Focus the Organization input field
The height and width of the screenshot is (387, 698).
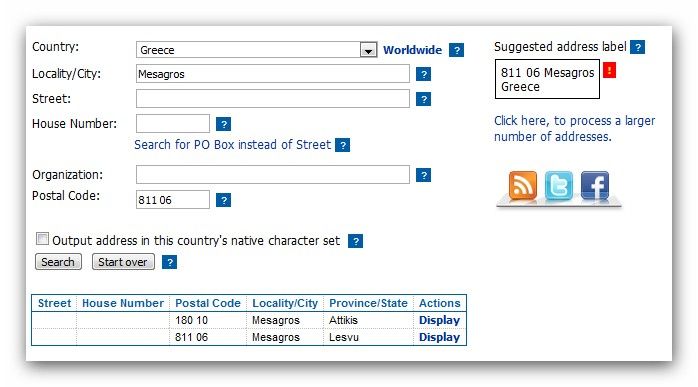click(273, 175)
